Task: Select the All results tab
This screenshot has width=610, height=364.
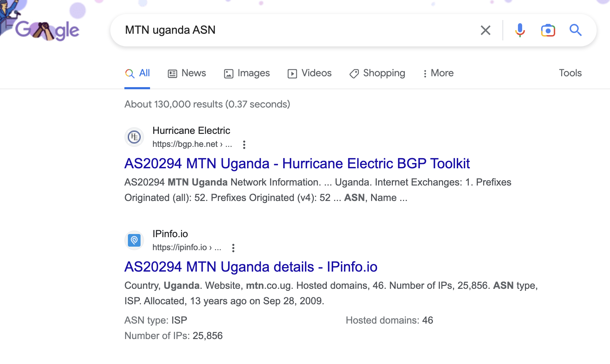Action: tap(137, 73)
